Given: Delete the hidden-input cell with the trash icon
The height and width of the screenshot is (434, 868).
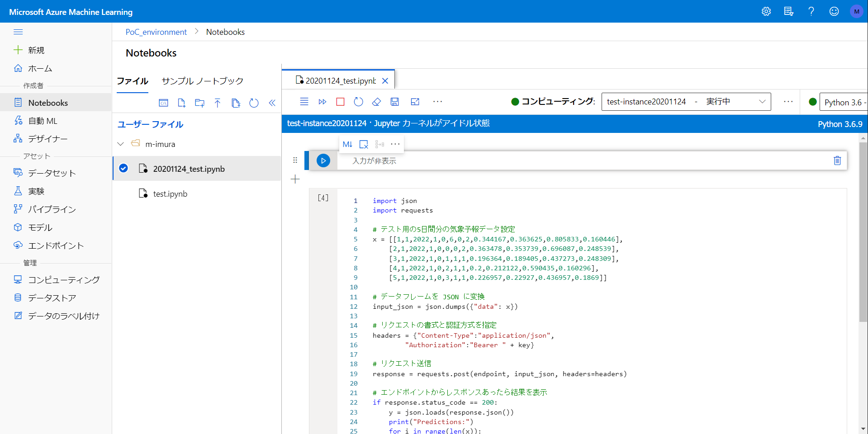Looking at the screenshot, I should pyautogui.click(x=837, y=160).
